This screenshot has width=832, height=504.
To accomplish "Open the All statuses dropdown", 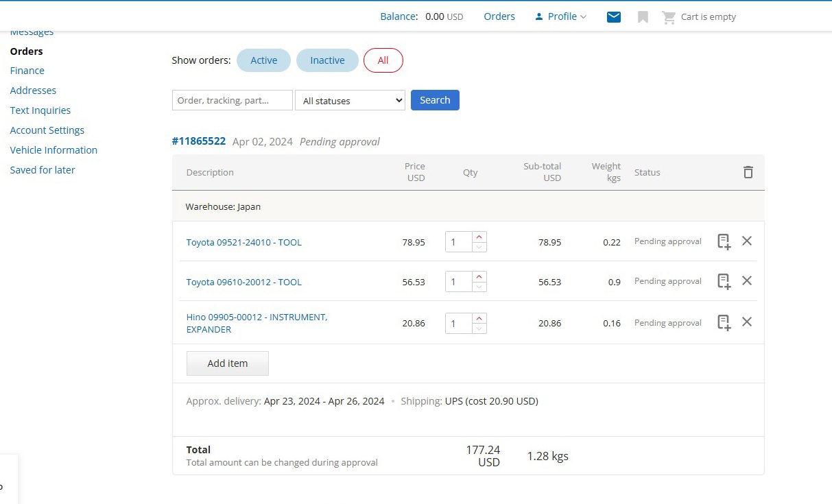I will pos(350,101).
